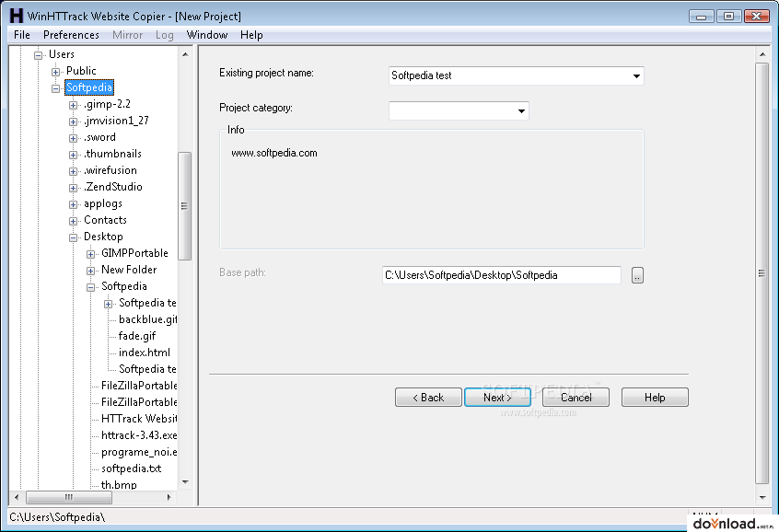Collapse the highlighted Softpedia user folder
The image size is (779, 532).
[55, 88]
